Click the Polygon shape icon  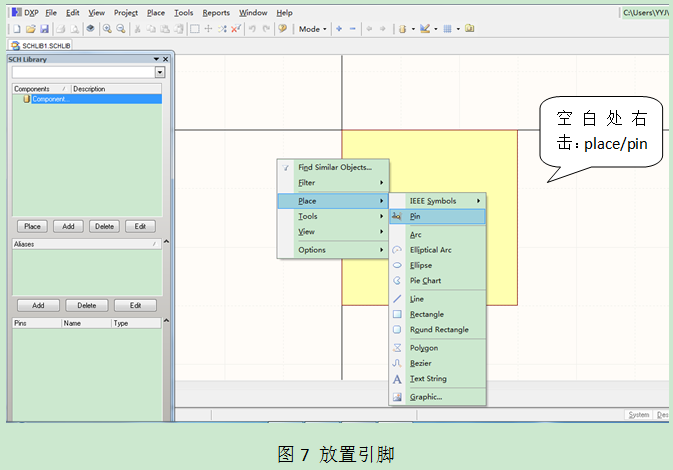[397, 347]
